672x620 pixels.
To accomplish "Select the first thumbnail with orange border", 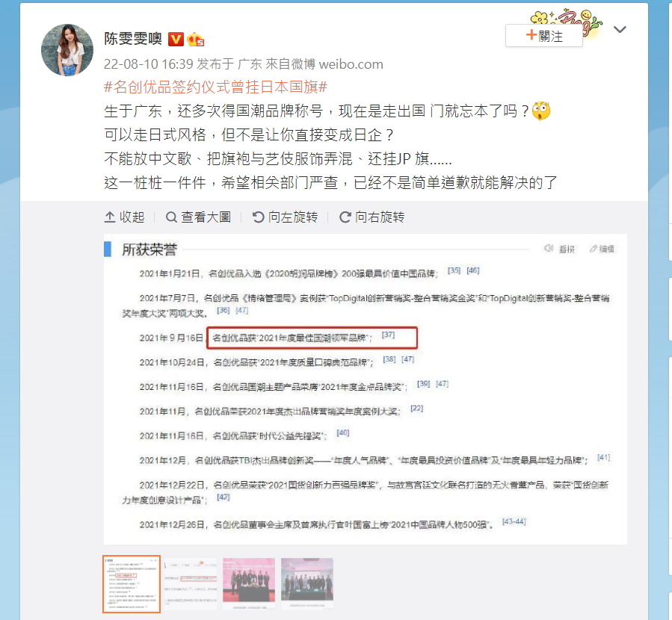I will point(132,584).
